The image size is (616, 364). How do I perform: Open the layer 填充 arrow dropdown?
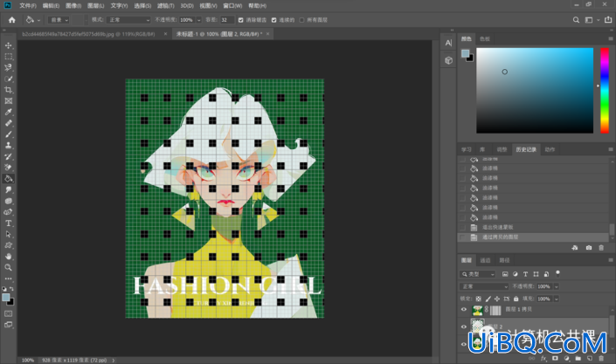point(557,299)
